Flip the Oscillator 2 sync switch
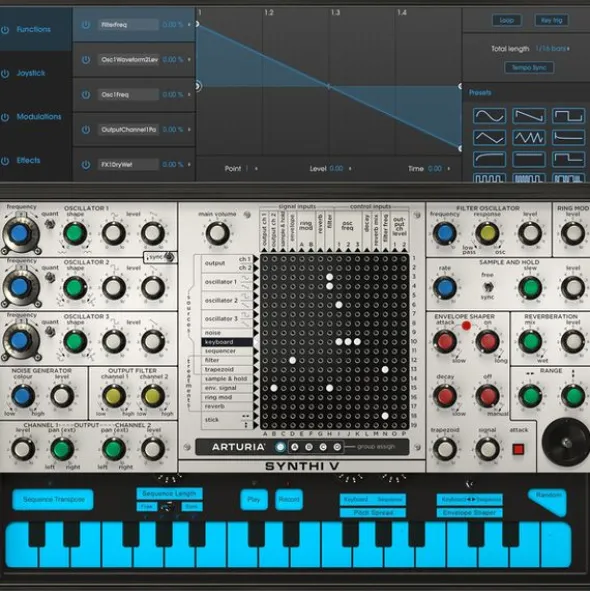Viewport: 590px width, 591px height. point(170,257)
